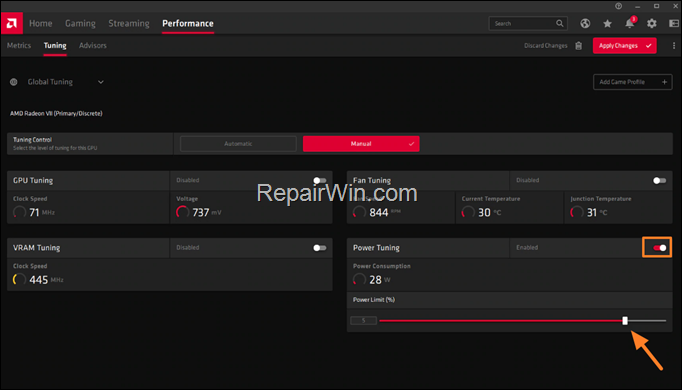
Task: Disable the Power Tuning toggle
Action: click(659, 248)
